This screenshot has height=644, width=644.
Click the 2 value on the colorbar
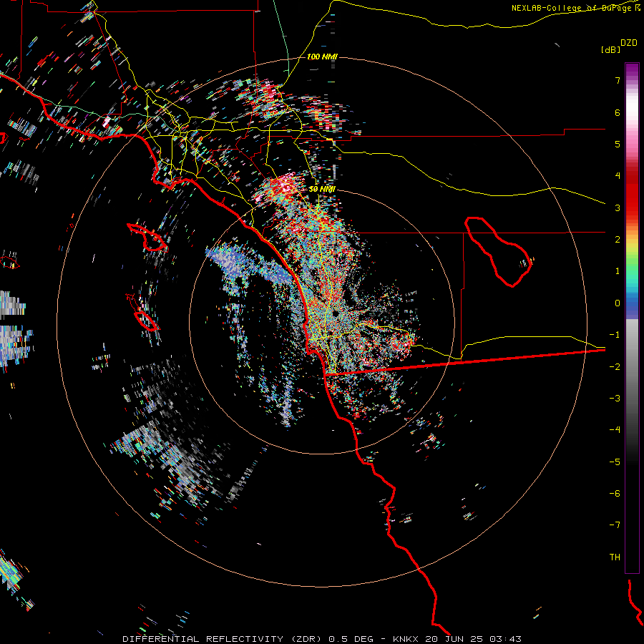[x=618, y=240]
